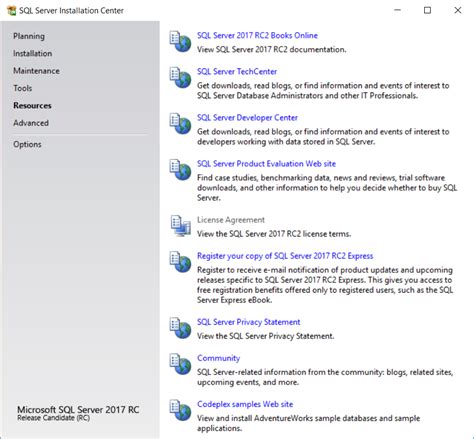Click the TechCenter description about Database Administrators
Viewport: 474px width, 439px height.
pos(323,90)
